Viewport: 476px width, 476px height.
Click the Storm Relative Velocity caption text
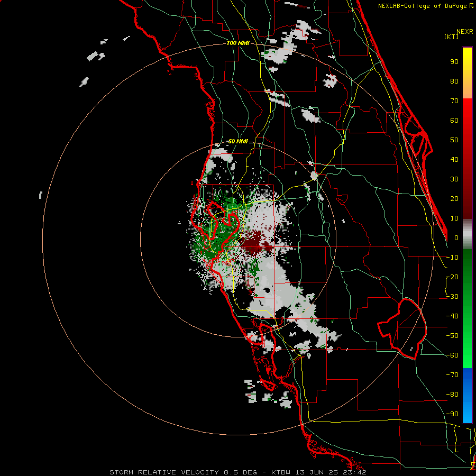[238, 472]
